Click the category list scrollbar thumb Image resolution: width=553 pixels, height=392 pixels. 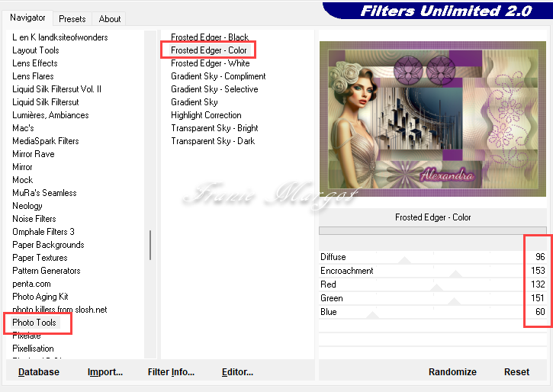click(150, 246)
